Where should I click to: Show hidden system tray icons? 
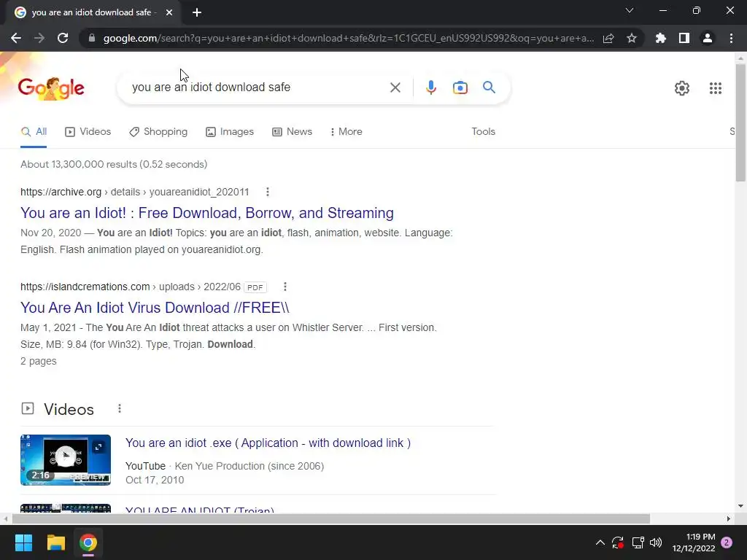pos(600,542)
